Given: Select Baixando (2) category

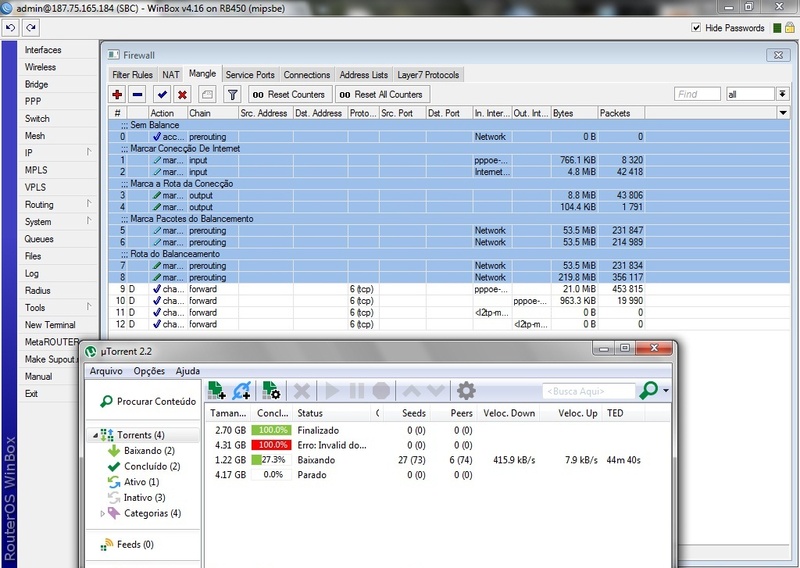Looking at the screenshot, I should click(149, 451).
